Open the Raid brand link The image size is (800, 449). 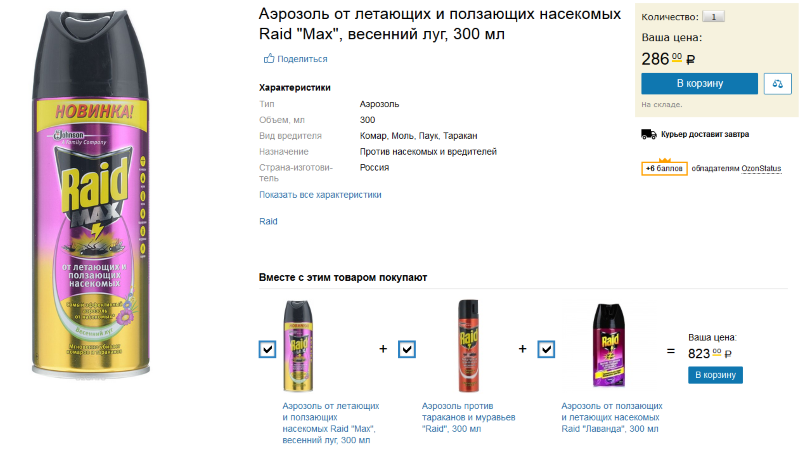(268, 221)
